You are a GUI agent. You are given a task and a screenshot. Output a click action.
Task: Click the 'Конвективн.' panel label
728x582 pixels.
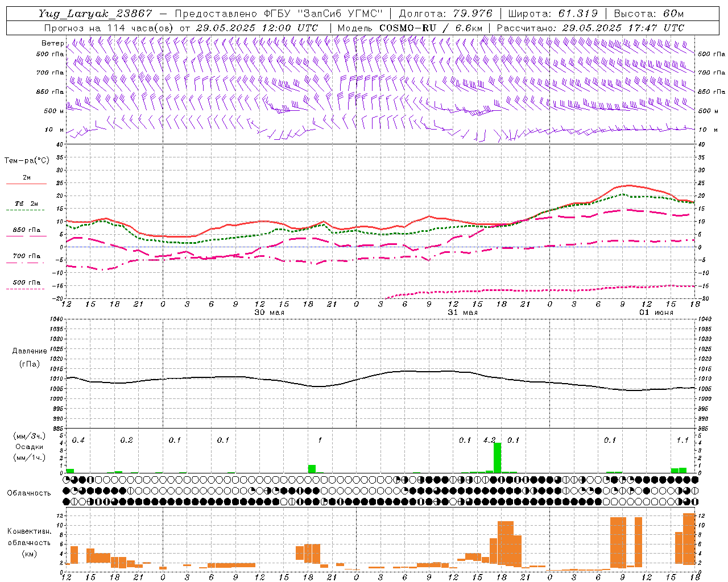click(30, 531)
